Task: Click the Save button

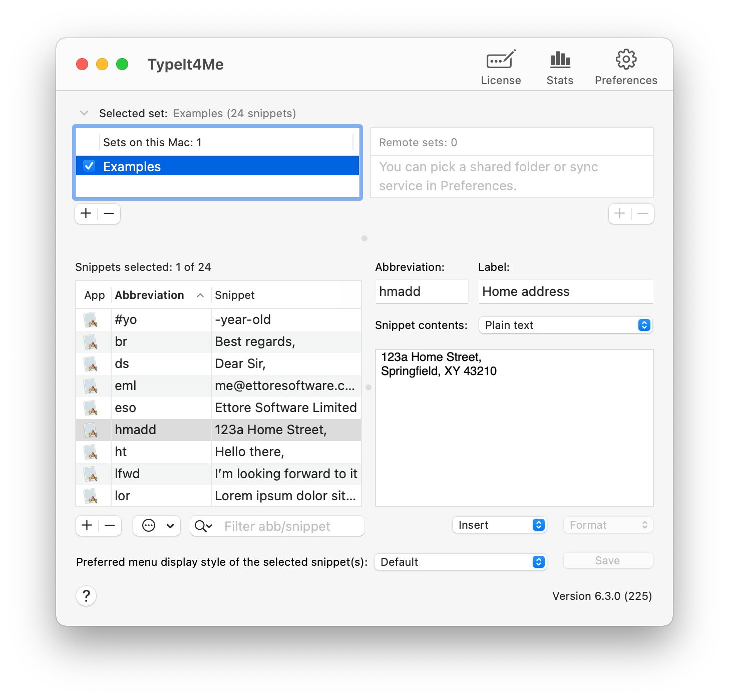Action: (608, 561)
